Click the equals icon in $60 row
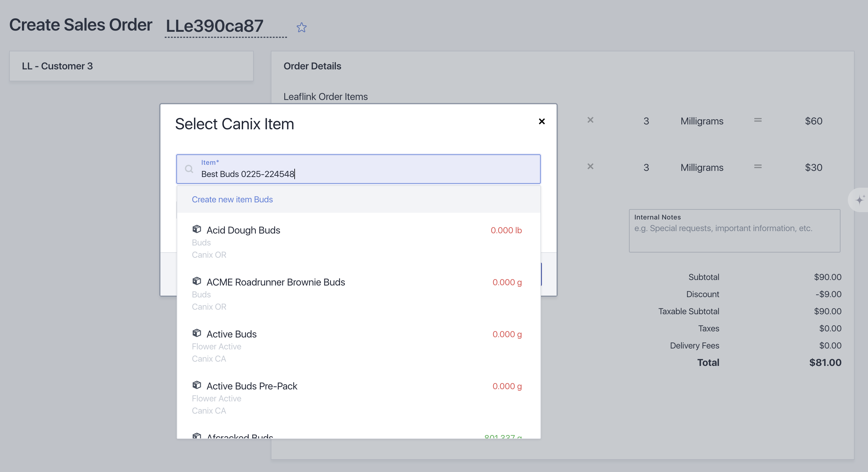 coord(758,120)
